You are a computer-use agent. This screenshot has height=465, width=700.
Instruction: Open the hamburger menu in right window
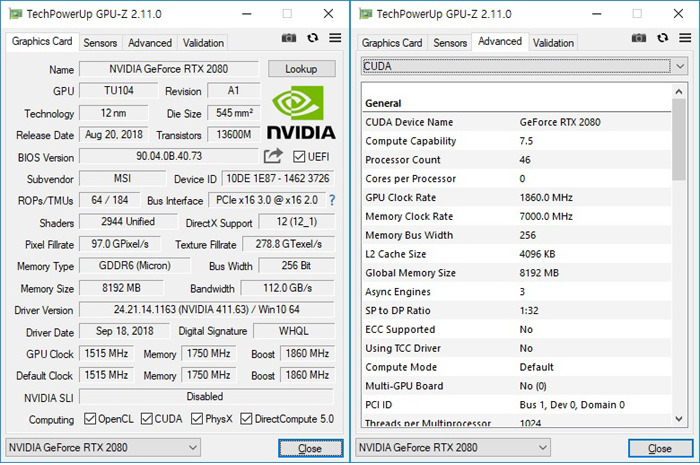click(685, 38)
